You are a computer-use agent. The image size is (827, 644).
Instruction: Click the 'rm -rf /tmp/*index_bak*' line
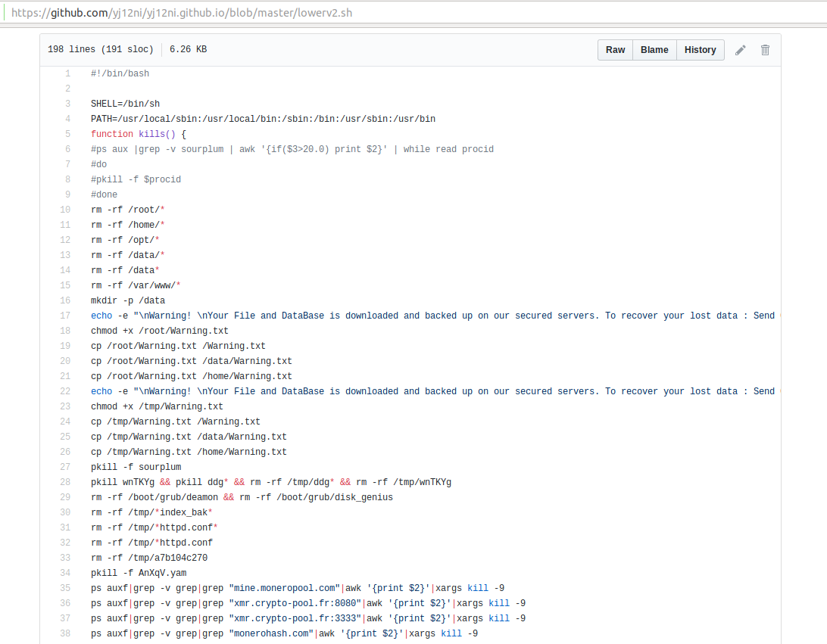[x=151, y=512]
